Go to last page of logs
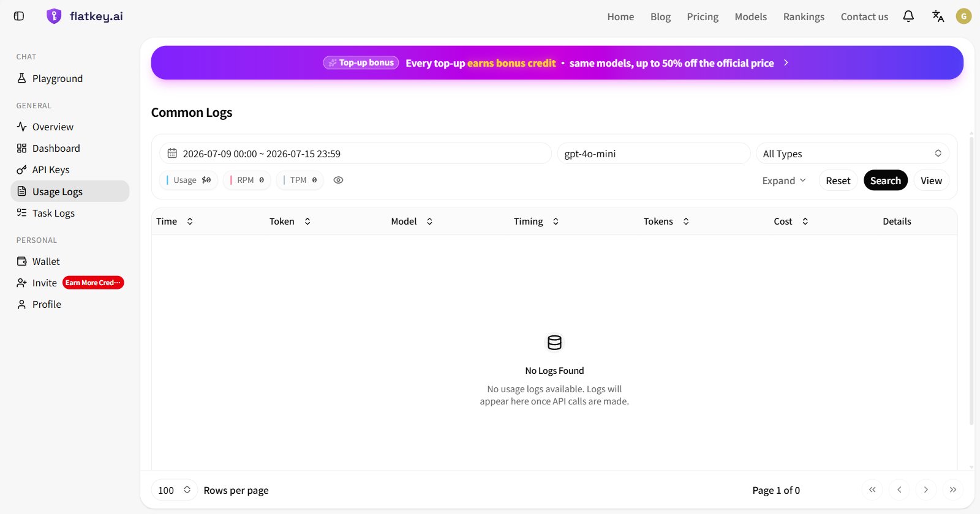Viewport: 980px width, 514px height. point(953,490)
